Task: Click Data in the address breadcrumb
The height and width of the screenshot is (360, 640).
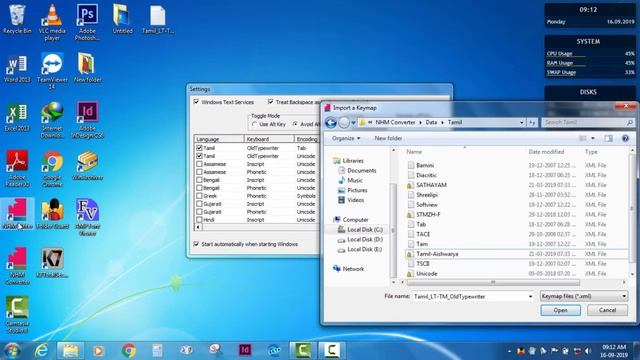Action: point(431,122)
